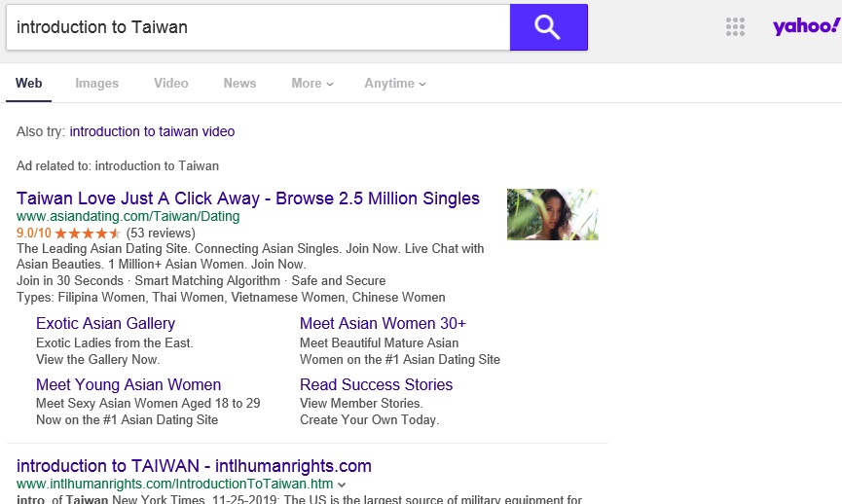Click the dating ad thumbnail image
This screenshot has width=842, height=504.
pyautogui.click(x=552, y=214)
